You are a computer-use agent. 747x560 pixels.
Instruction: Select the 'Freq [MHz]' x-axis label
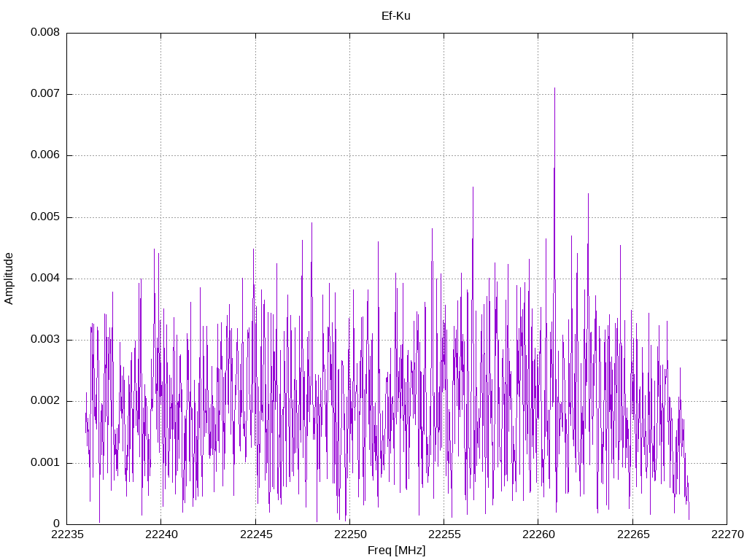pos(396,551)
